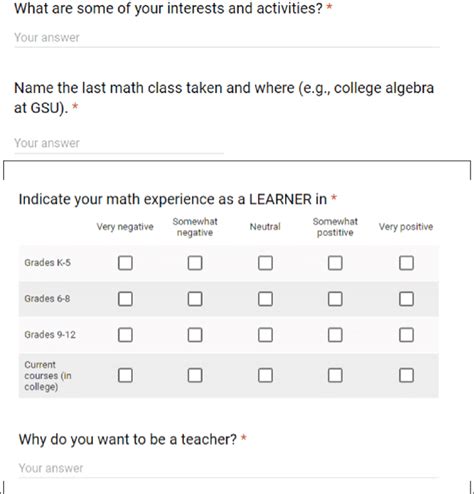The image size is (474, 494).
Task: Check Somewhat positive for Grades 9-12
Action: point(335,335)
